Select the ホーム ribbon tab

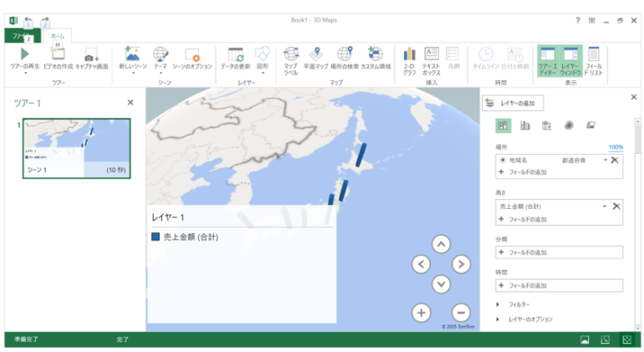58,36
